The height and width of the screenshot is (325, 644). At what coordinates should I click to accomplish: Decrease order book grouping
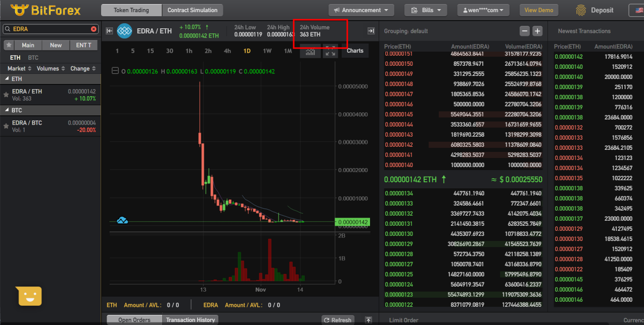[525, 31]
